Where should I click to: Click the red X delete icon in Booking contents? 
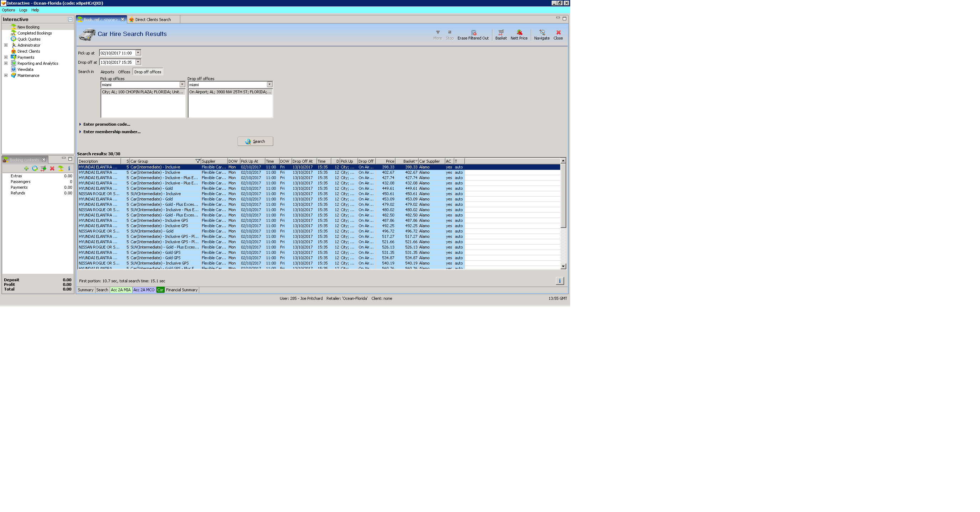(52, 168)
